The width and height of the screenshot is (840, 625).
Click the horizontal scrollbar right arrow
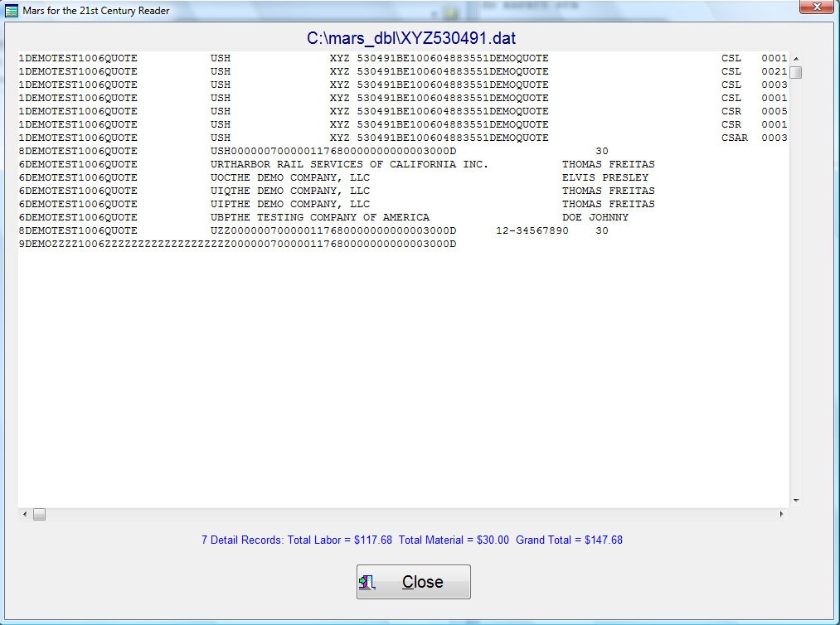pos(782,515)
